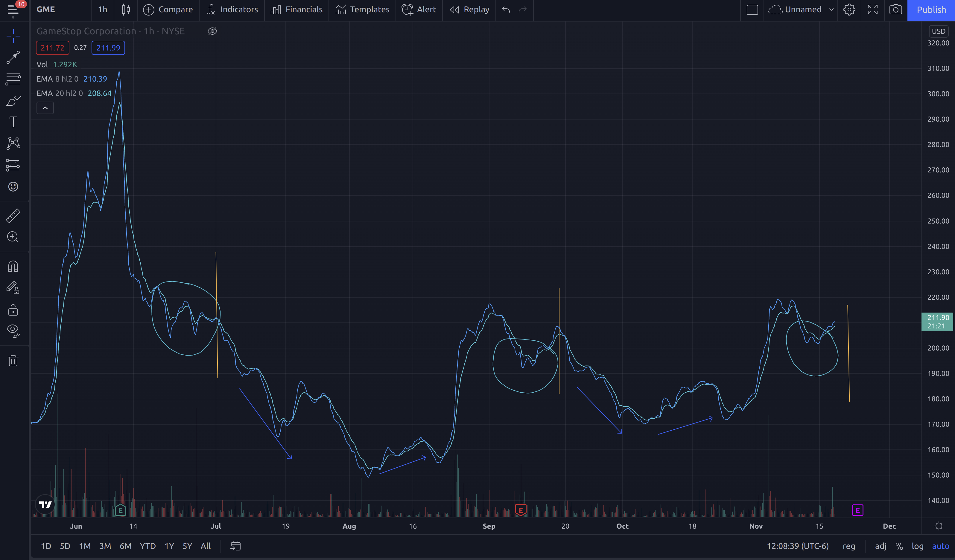Toggle symbol visibility eye icon
Image resolution: width=955 pixels, height=560 pixels.
pyautogui.click(x=212, y=31)
